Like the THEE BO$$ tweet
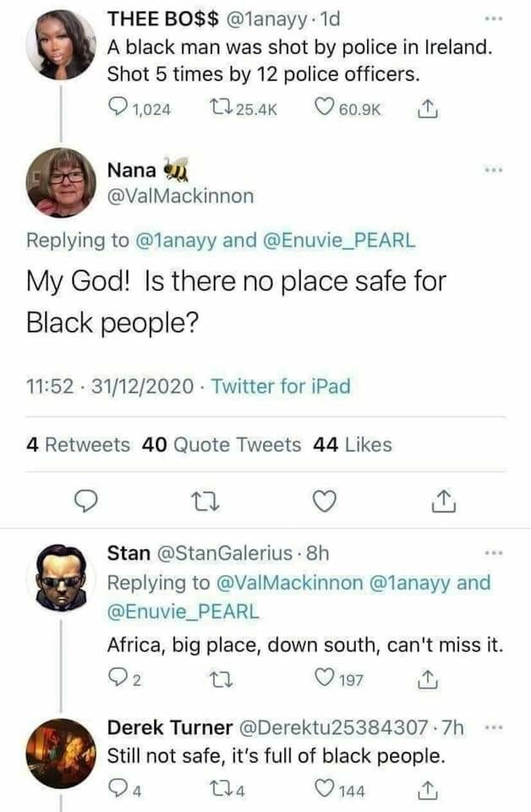 coord(323,108)
